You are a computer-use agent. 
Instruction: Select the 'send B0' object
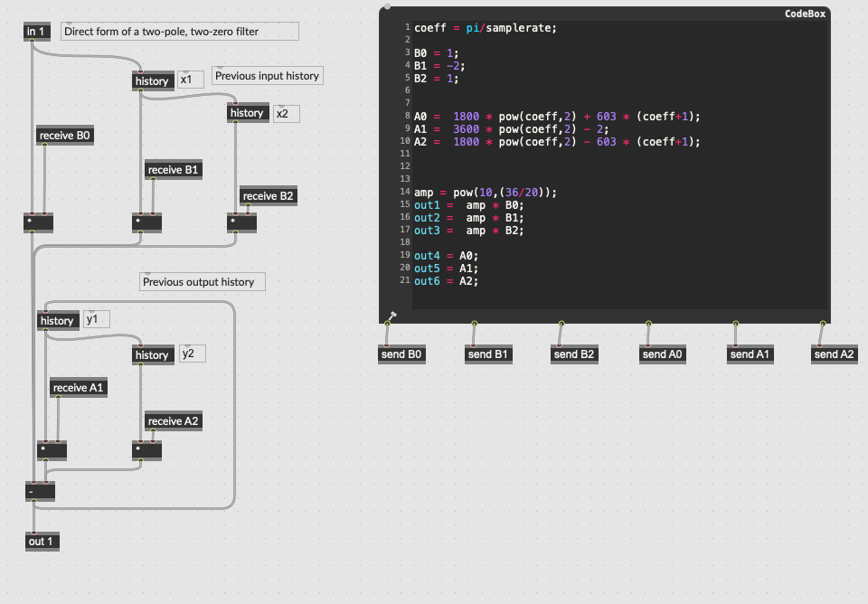tap(401, 354)
